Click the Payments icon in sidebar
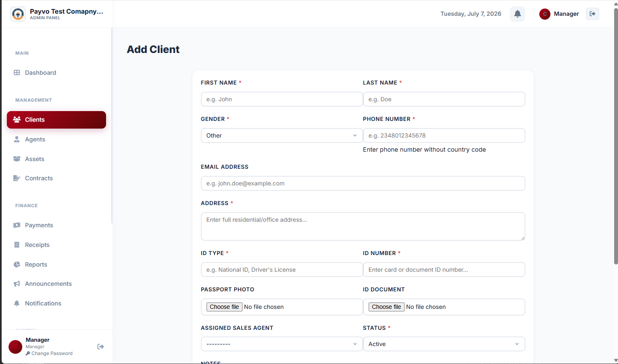This screenshot has height=364, width=618. pyautogui.click(x=17, y=225)
